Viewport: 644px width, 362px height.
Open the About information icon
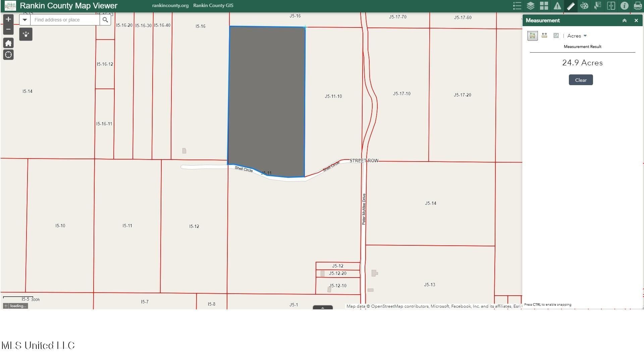(625, 6)
